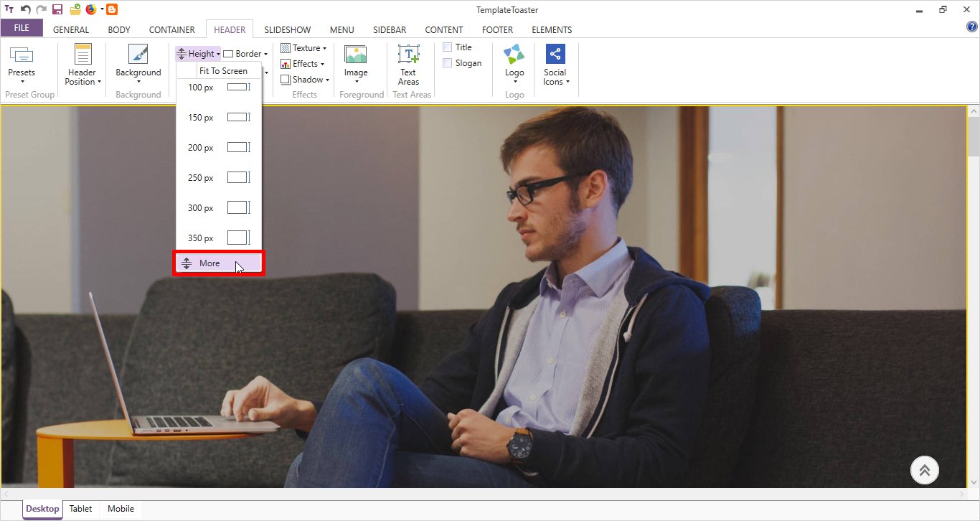
Task: Expand the Border dropdown
Action: (246, 54)
